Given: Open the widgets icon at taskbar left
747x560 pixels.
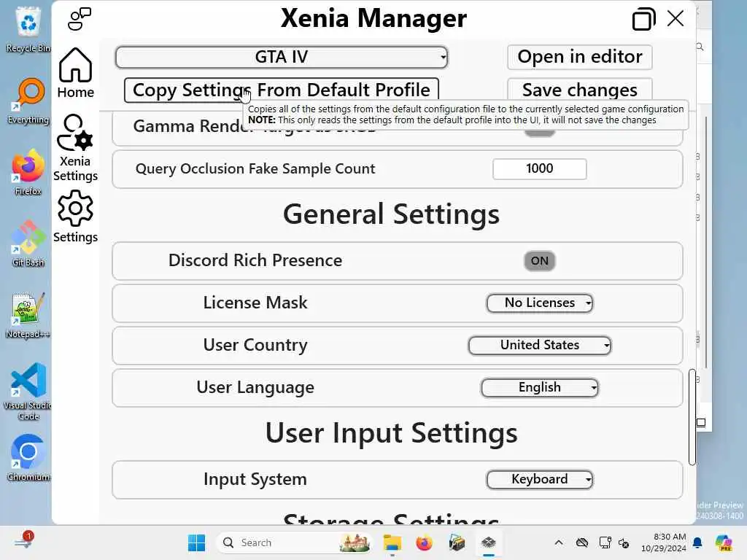Looking at the screenshot, I should pyautogui.click(x=24, y=541).
